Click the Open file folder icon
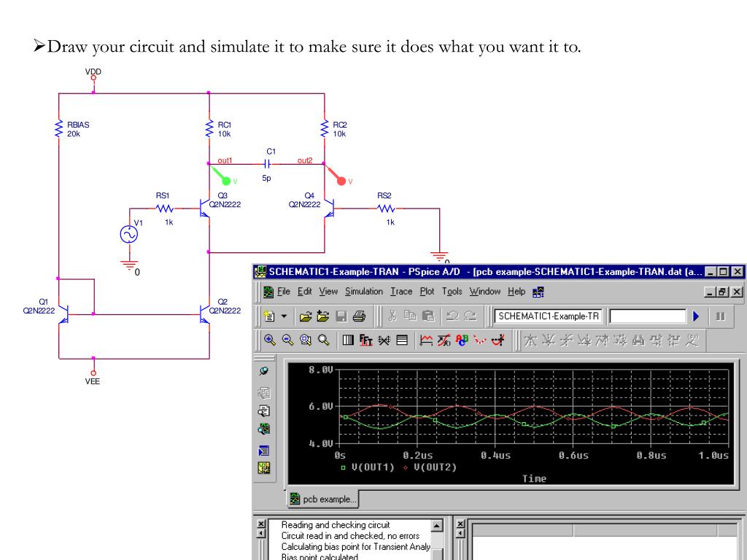The image size is (747, 560). tap(306, 316)
